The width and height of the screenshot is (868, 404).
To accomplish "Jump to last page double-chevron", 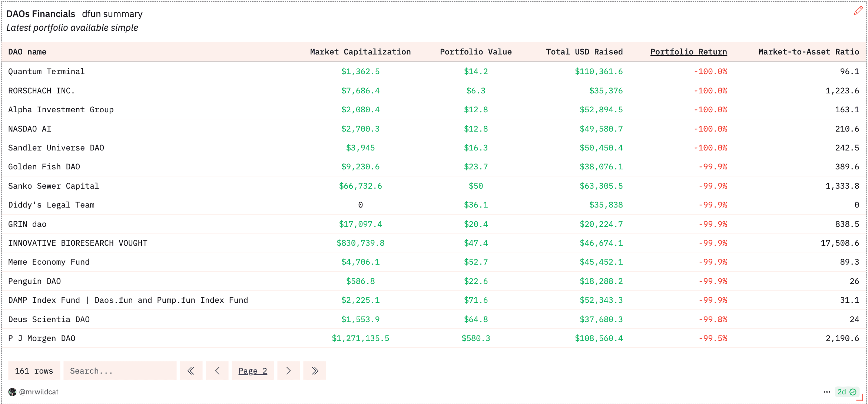I will tap(315, 371).
